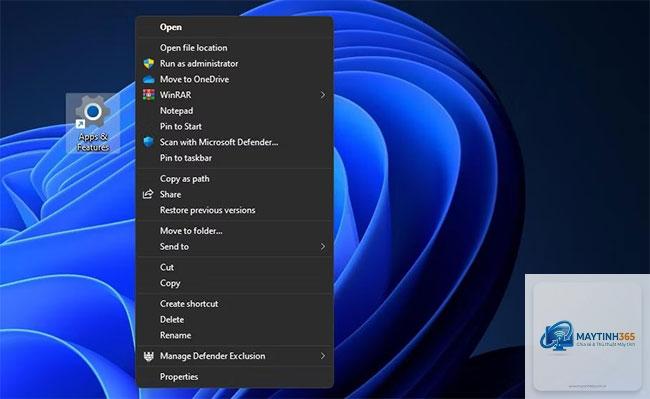Select the Share menu entry
This screenshot has height=399, width=650.
tap(235, 195)
